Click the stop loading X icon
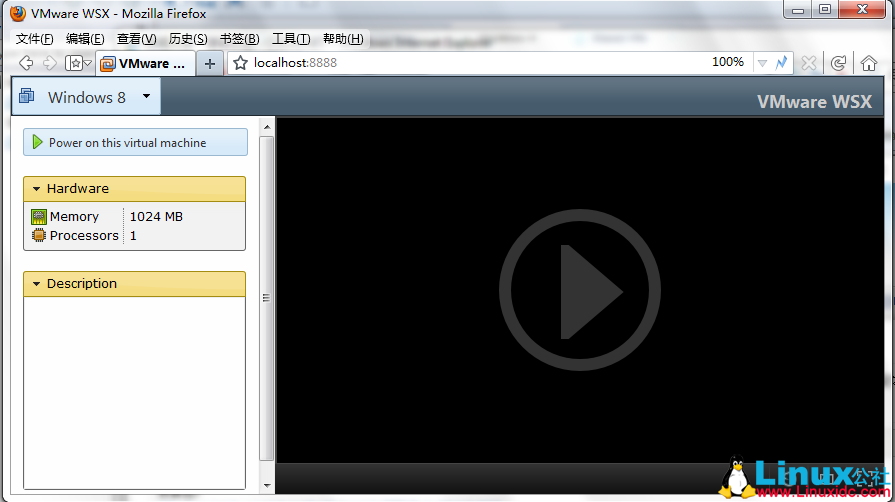The width and height of the screenshot is (895, 502). (x=808, y=63)
